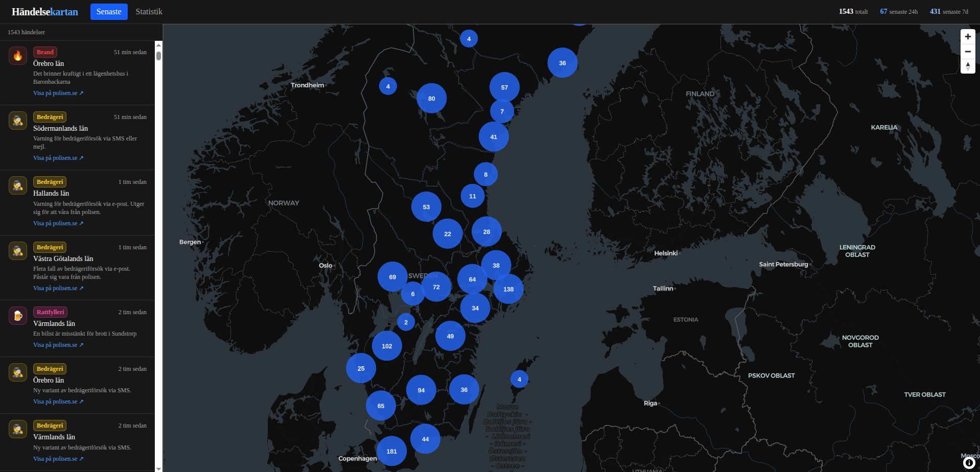Zoom in on the map
This screenshot has width=980, height=472.
pyautogui.click(x=968, y=37)
